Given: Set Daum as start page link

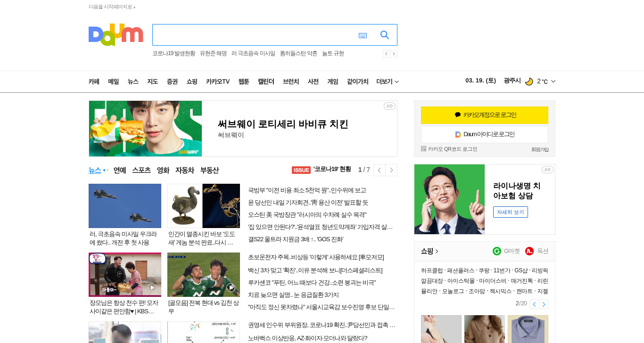Looking at the screenshot, I should tap(112, 7).
